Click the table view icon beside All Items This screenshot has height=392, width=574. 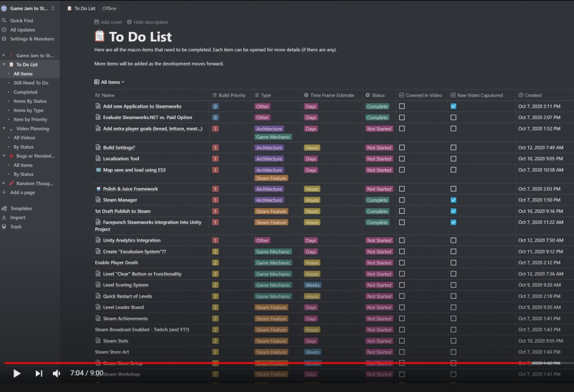[x=97, y=82]
